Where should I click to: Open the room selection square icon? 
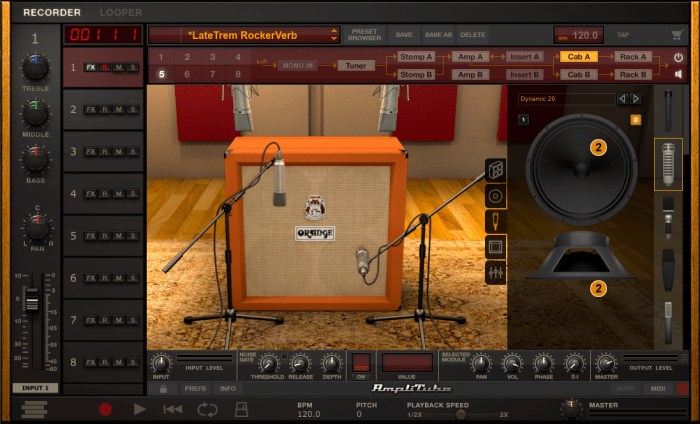(496, 247)
